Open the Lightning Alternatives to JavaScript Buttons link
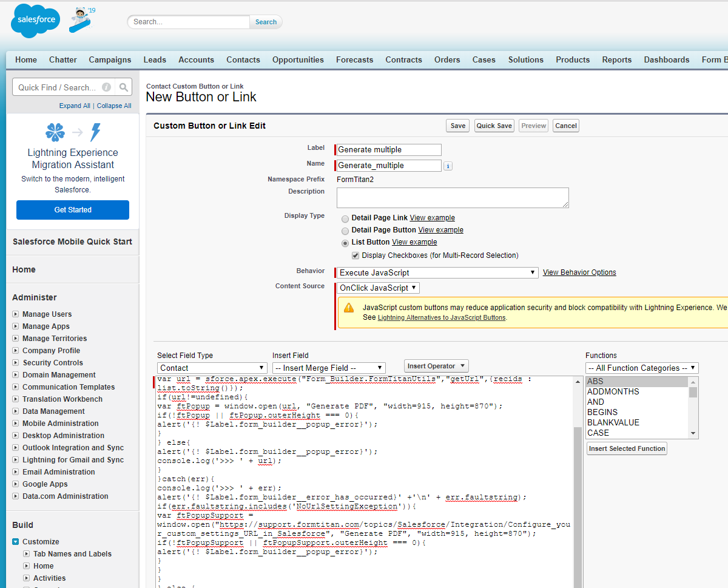The width and height of the screenshot is (728, 588). [442, 317]
